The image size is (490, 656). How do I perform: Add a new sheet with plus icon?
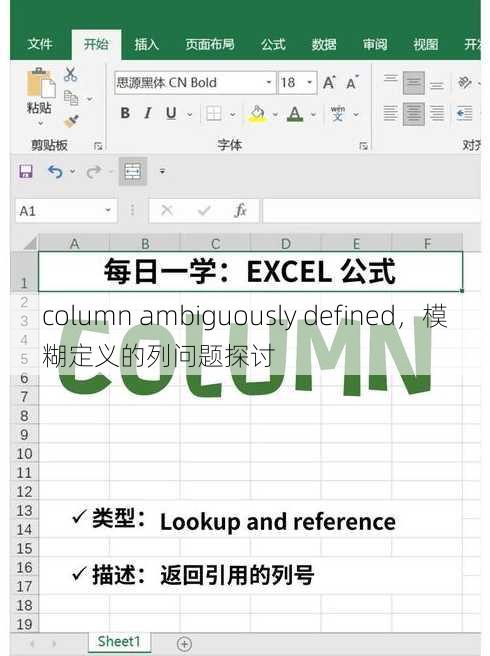click(x=184, y=643)
